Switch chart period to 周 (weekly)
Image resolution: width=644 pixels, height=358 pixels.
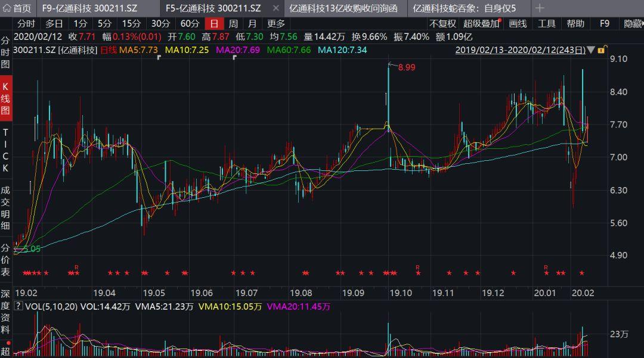(x=233, y=24)
